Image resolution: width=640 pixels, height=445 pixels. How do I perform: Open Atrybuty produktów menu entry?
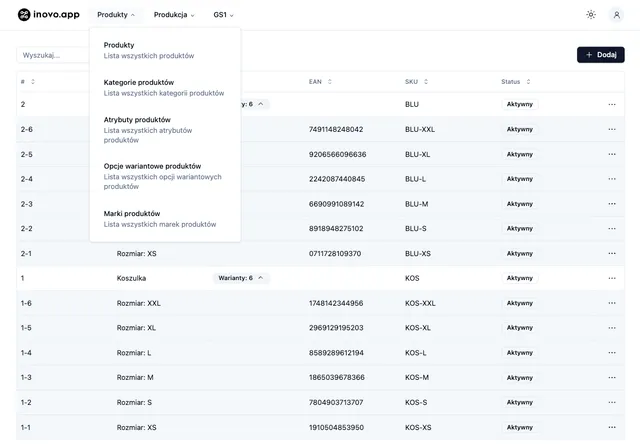click(165, 130)
